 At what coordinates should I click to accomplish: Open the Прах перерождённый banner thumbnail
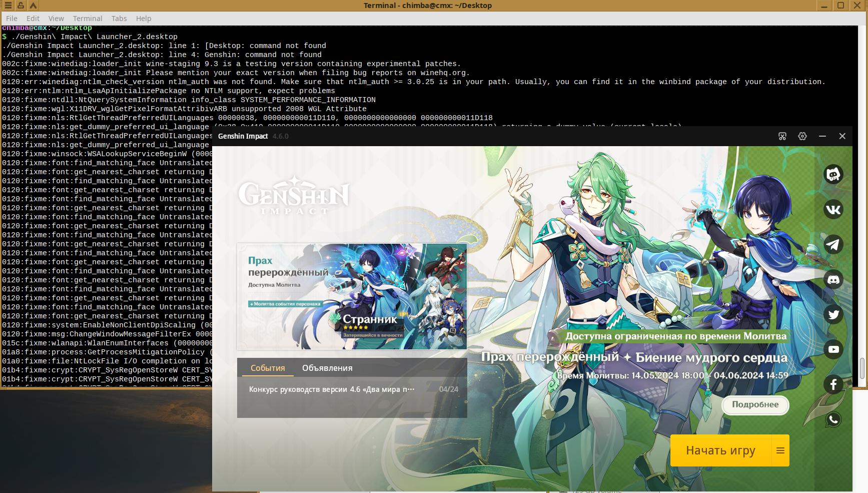352,296
